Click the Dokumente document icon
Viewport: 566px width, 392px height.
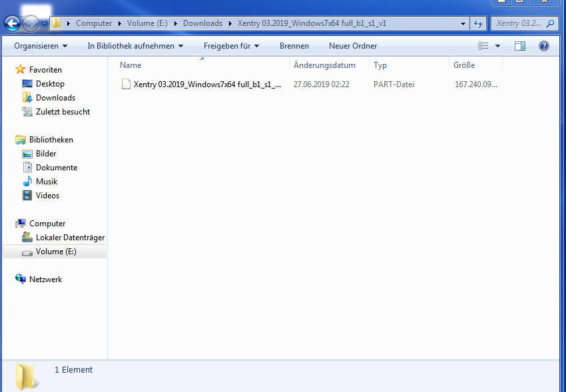click(27, 167)
